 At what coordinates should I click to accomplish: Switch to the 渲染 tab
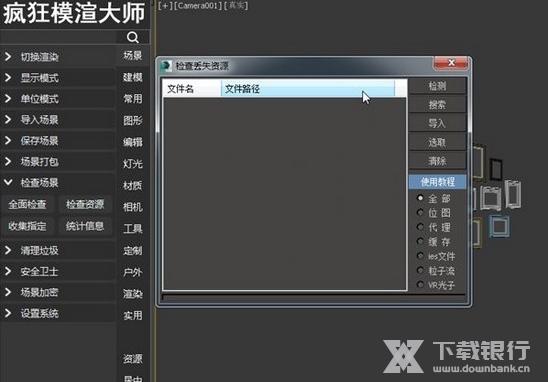click(133, 294)
